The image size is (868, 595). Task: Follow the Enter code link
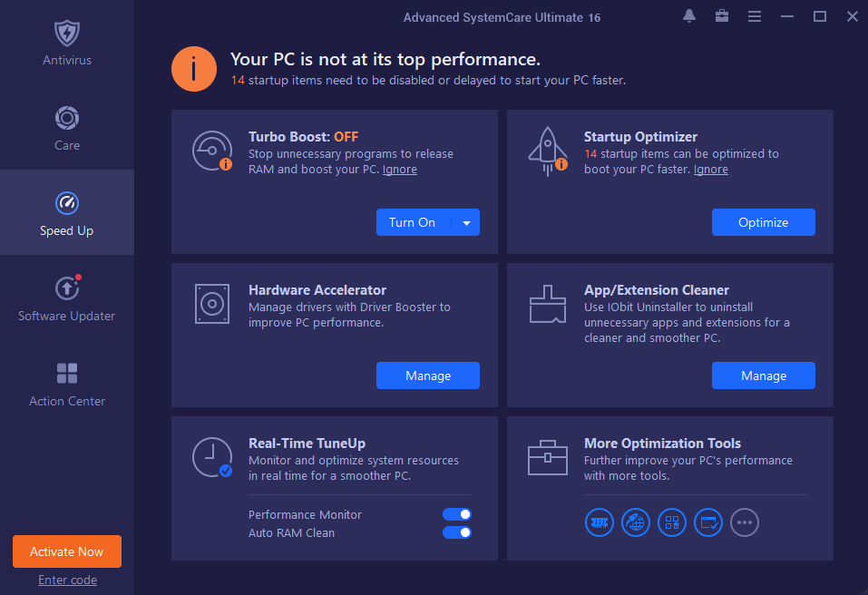(67, 580)
